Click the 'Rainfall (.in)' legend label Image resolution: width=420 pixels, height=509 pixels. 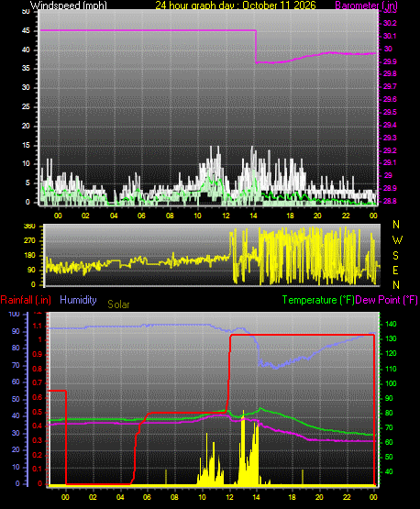tap(26, 300)
